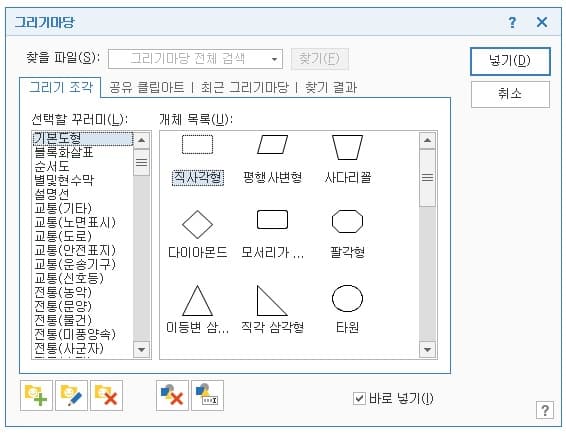Switch to the 공유 클립아트 tab
566x434 pixels.
pos(147,87)
